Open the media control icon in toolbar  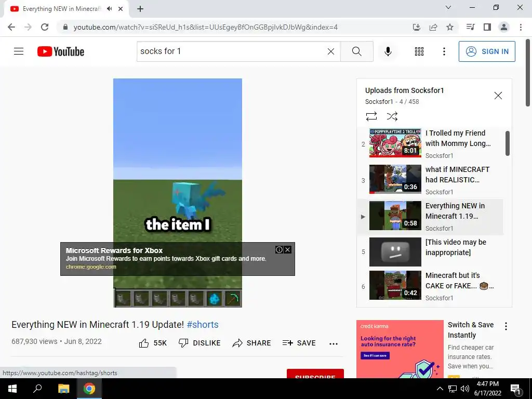470,27
